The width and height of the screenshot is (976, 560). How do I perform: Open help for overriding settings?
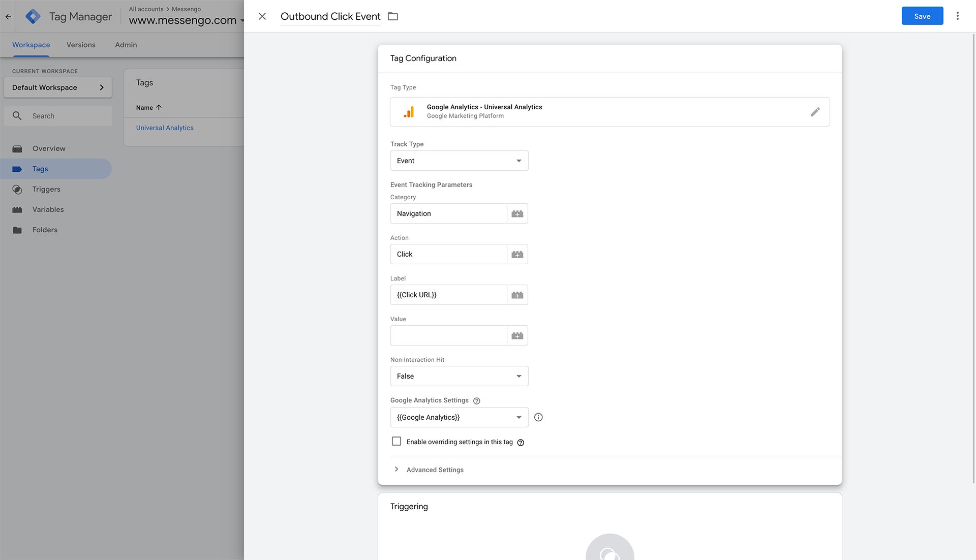point(521,443)
